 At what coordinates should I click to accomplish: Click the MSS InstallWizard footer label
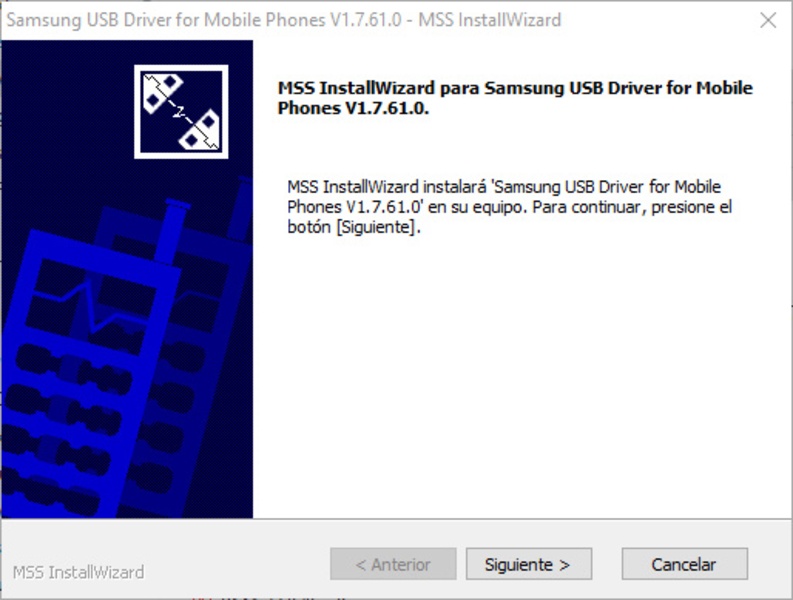(x=78, y=572)
